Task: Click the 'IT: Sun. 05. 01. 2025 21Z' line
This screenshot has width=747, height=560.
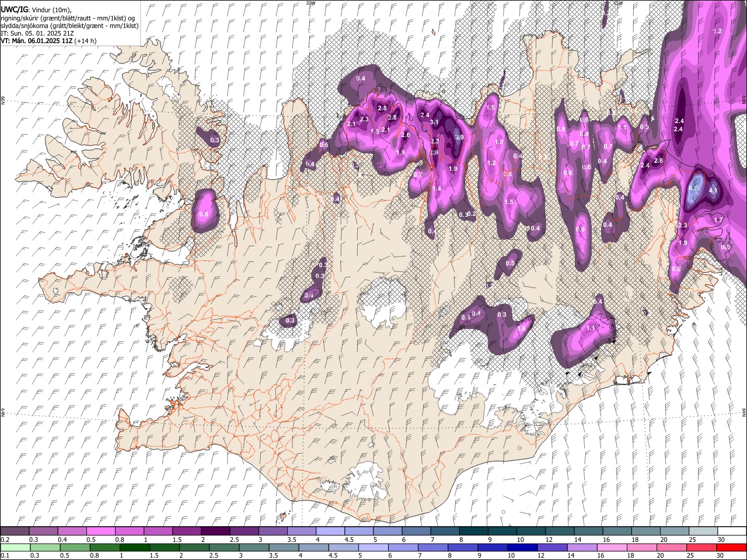Action: (37, 33)
